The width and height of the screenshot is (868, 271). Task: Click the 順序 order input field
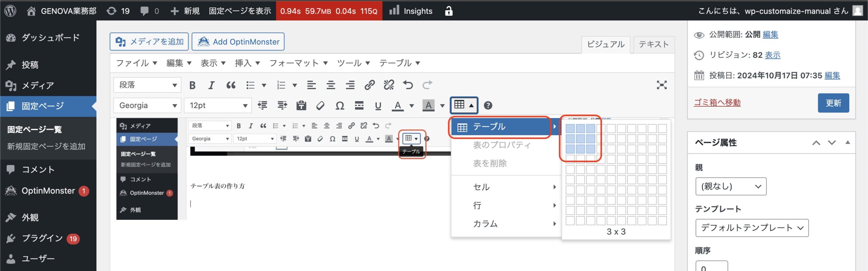[711, 267]
